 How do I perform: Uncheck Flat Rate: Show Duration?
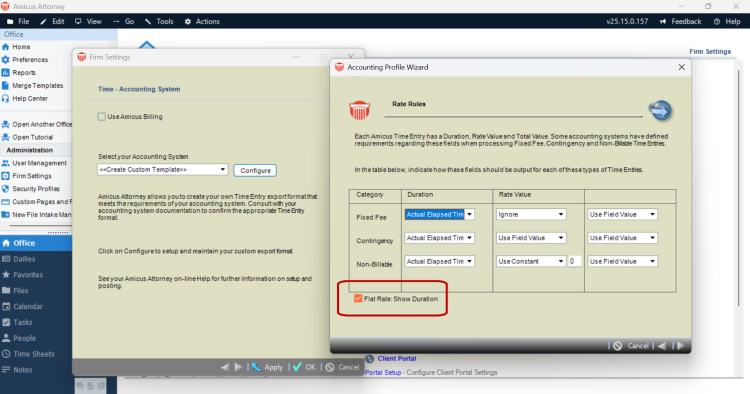click(358, 298)
